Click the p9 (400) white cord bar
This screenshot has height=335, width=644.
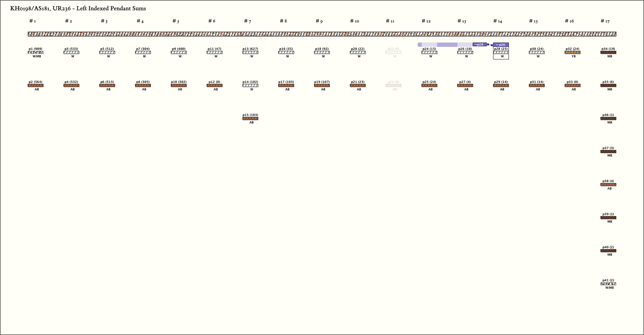tap(179, 53)
